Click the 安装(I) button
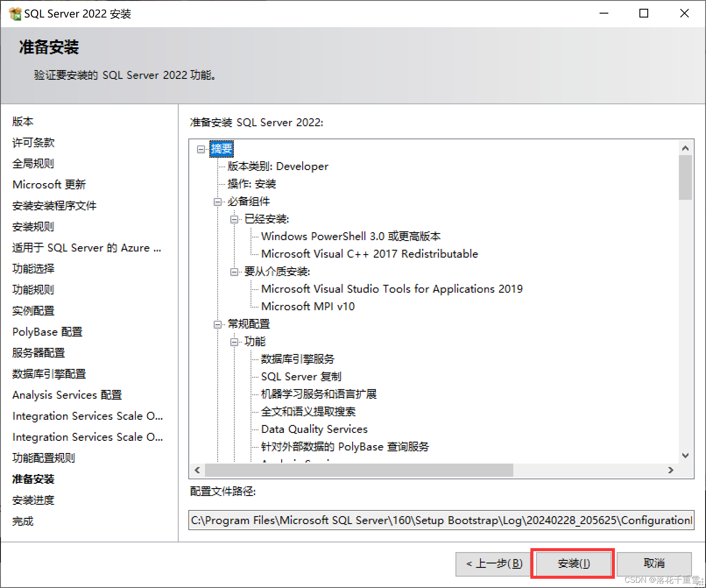706x588 pixels. 574,563
